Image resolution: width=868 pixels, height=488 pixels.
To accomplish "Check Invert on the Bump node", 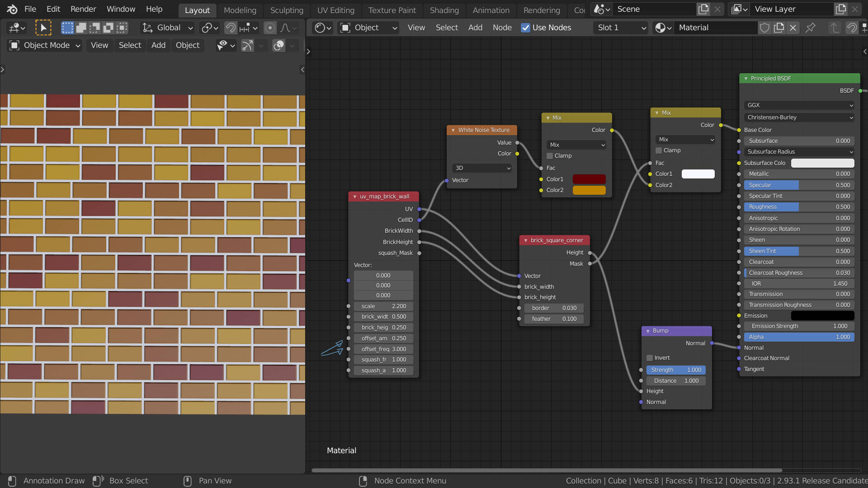I will coord(649,357).
